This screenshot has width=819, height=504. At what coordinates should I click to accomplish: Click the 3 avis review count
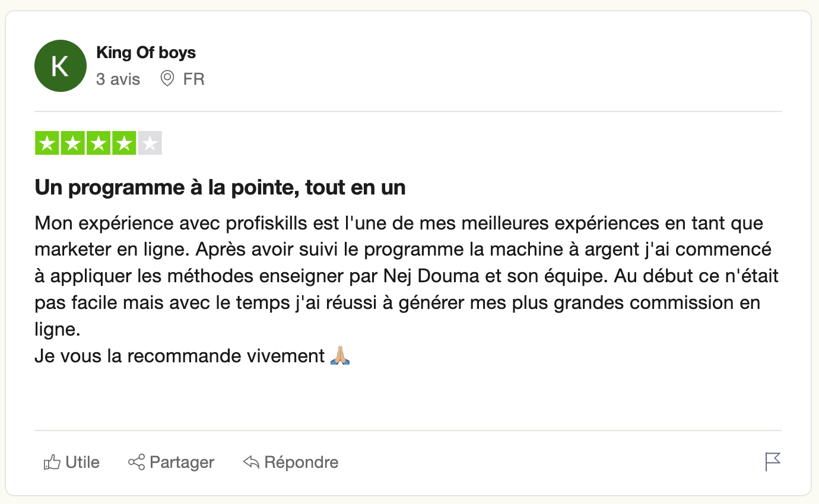(118, 79)
